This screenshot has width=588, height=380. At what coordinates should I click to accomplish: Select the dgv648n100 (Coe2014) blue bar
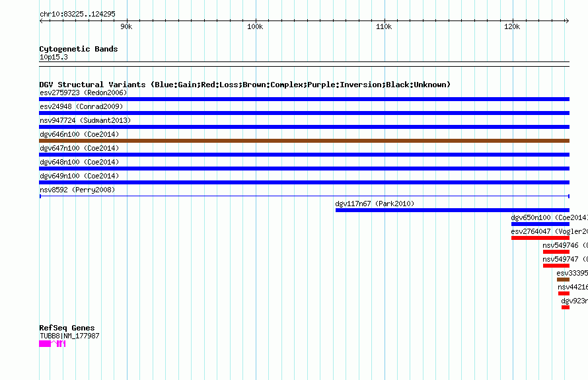point(304,169)
